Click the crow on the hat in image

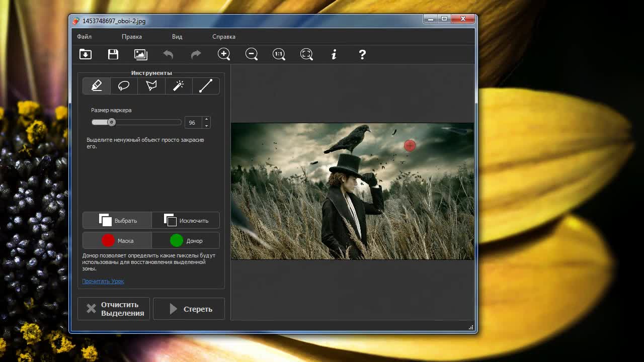pyautogui.click(x=348, y=139)
